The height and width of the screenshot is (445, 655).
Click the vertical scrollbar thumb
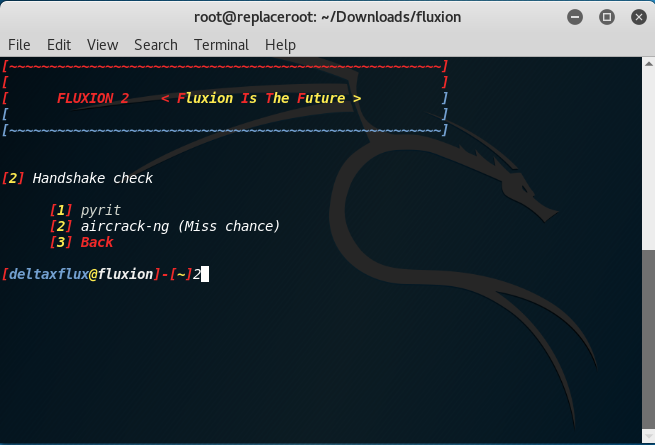(x=648, y=339)
